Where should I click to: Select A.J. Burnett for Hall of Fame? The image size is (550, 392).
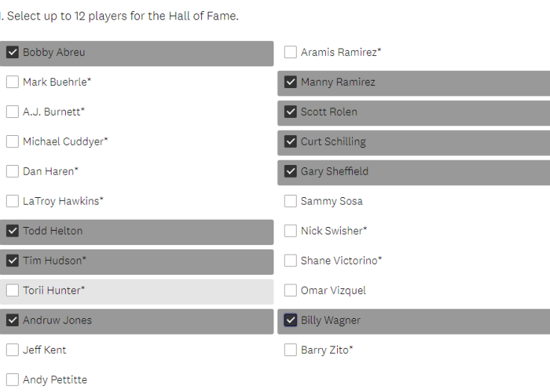pos(13,112)
